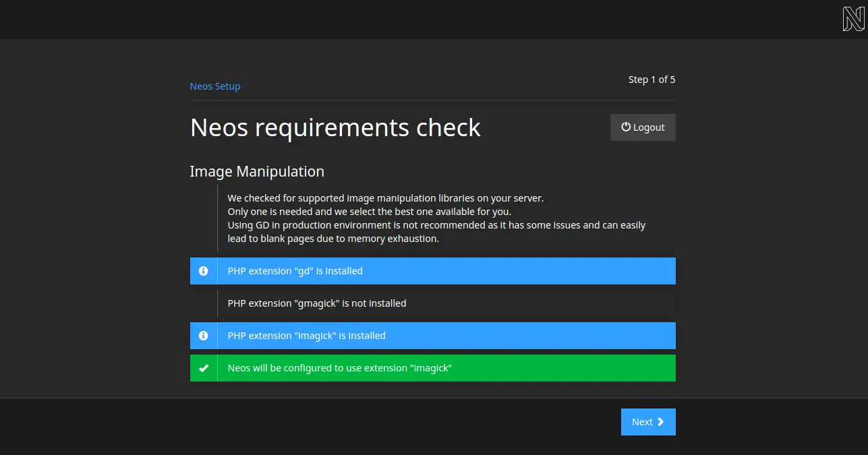Click checkmark icon on imagick configuration row

click(204, 368)
